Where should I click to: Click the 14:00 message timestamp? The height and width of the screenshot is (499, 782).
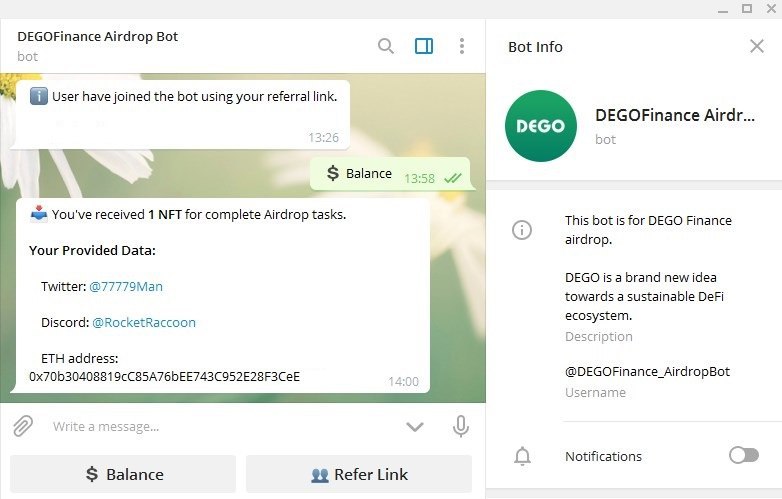pos(403,382)
